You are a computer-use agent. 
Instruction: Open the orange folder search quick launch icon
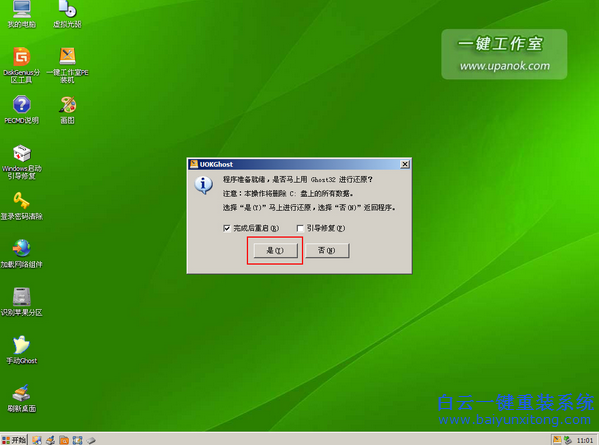64,440
